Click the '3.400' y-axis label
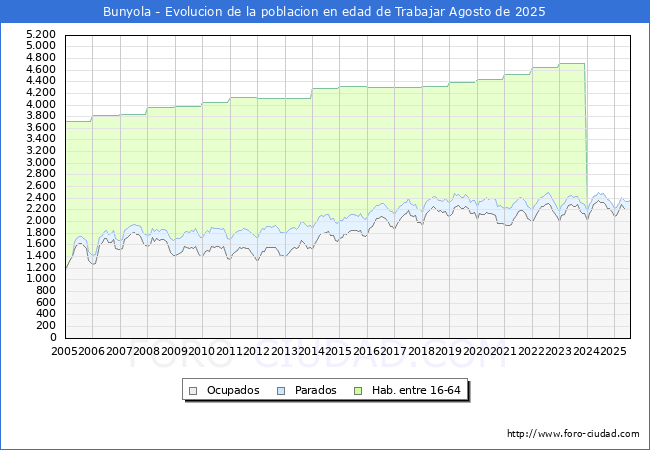 pyautogui.click(x=41, y=139)
